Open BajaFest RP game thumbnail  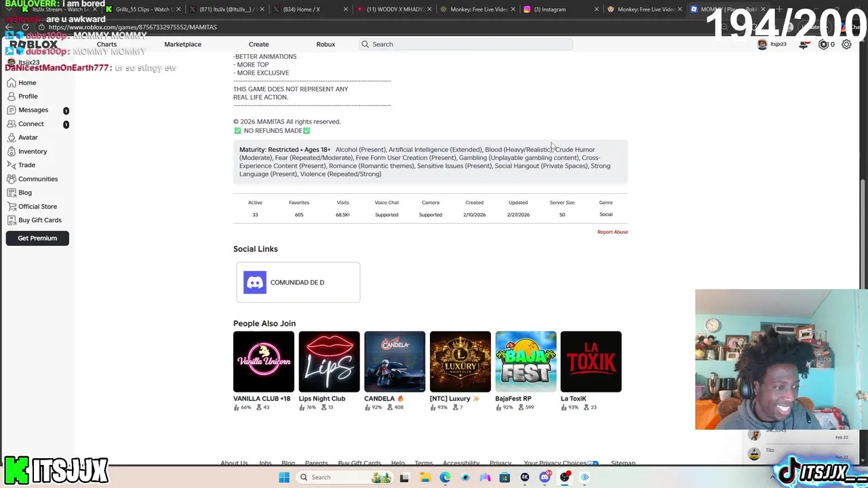526,362
